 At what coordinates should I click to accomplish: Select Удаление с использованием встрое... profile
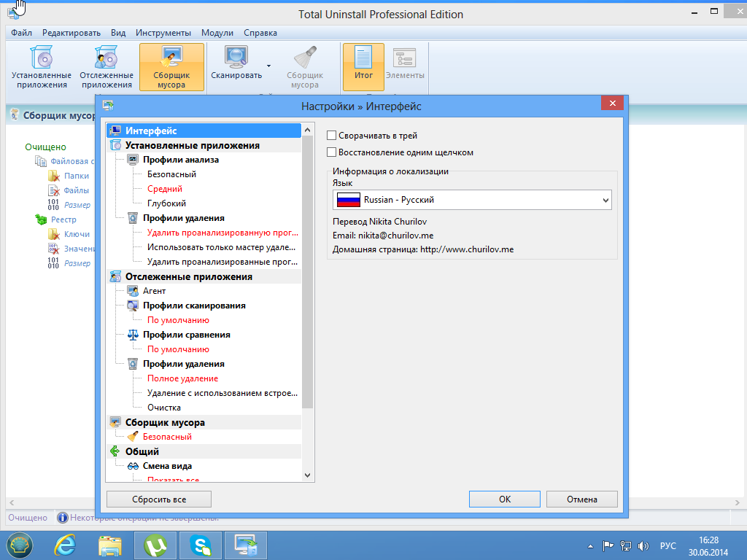222,393
